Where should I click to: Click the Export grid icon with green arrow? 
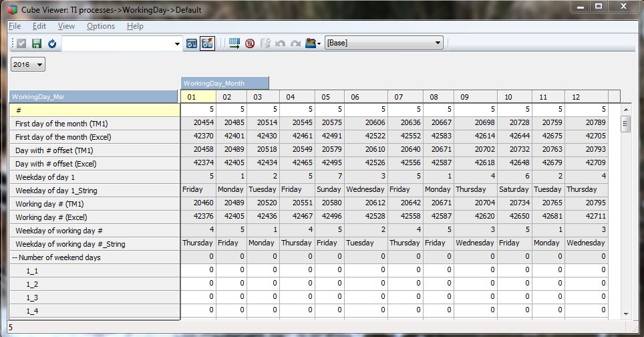(234, 43)
